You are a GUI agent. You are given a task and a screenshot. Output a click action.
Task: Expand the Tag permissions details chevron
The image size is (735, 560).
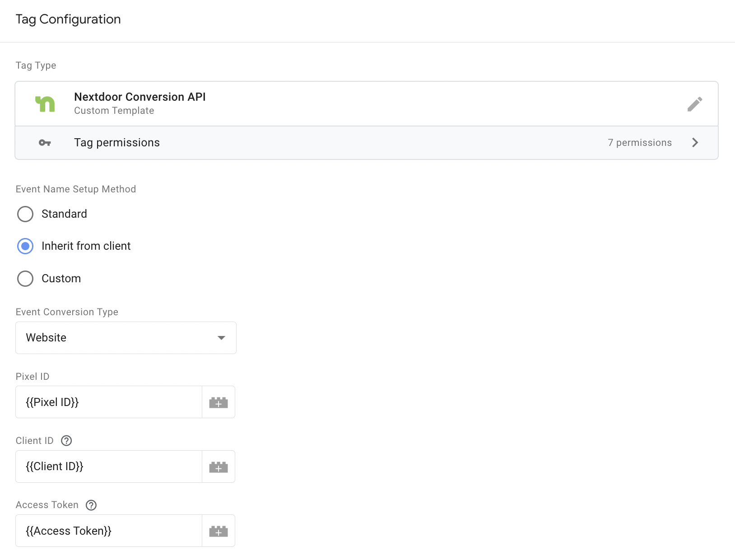pos(695,142)
